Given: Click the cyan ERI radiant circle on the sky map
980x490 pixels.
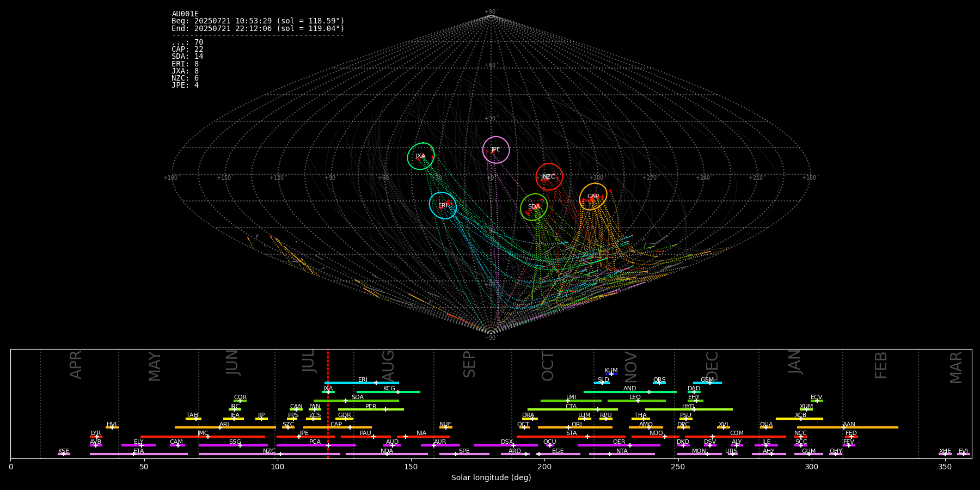Looking at the screenshot, I should click(443, 205).
